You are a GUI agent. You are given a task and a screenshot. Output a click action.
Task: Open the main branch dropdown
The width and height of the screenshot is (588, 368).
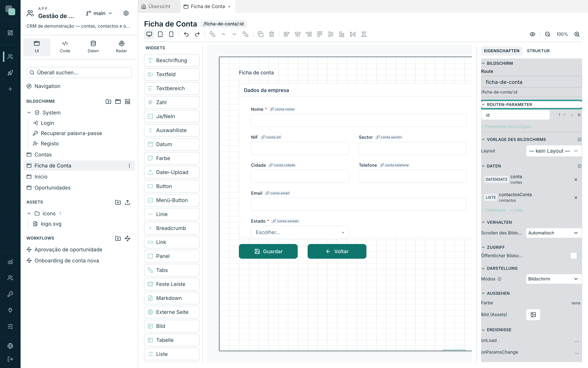[99, 13]
